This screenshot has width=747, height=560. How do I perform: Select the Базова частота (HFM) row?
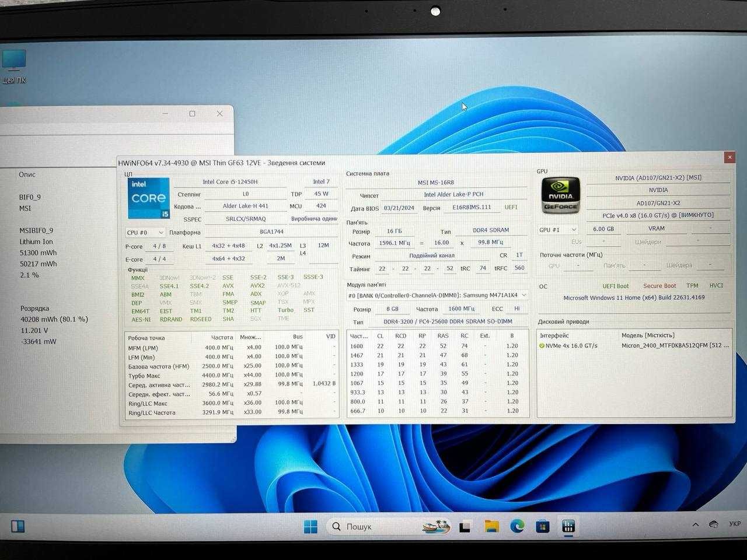[x=232, y=366]
